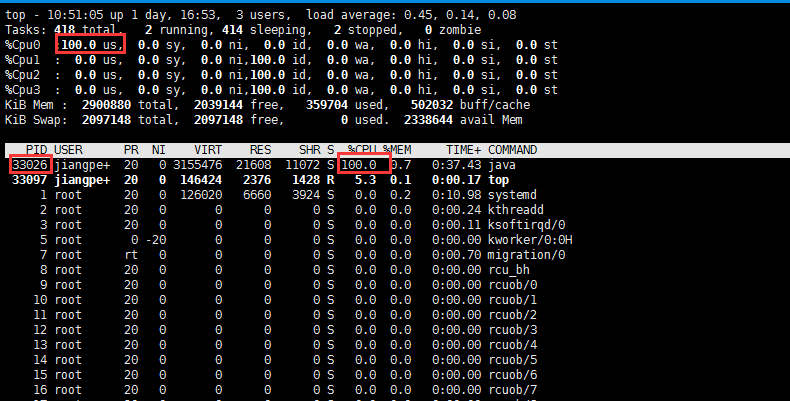The height and width of the screenshot is (401, 790).
Task: Click the %Cpu3 line label
Action: point(24,90)
